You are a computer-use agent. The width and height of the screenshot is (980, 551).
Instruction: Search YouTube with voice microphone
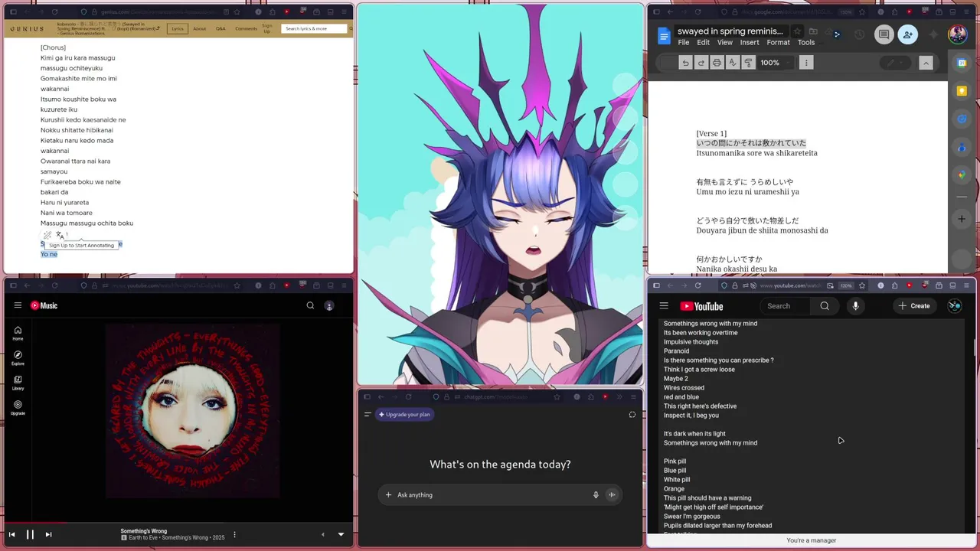click(x=855, y=305)
